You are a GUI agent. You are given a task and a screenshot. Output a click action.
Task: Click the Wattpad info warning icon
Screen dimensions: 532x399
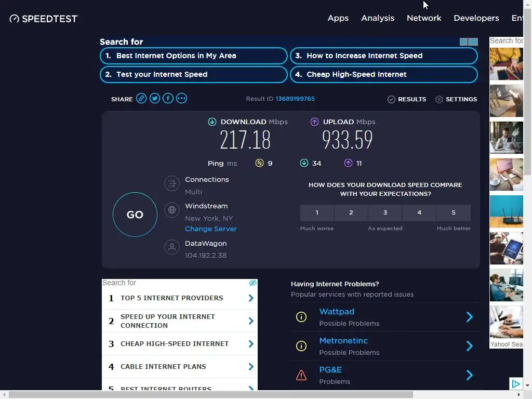[x=301, y=317]
